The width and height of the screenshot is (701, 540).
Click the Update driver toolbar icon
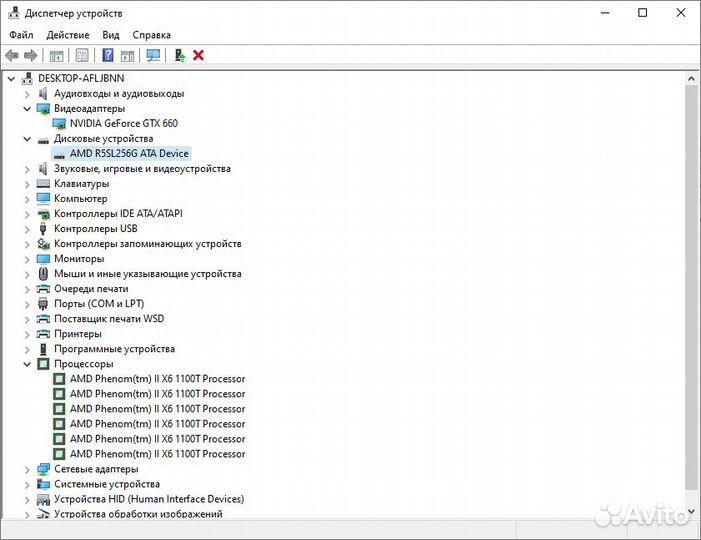[x=180, y=55]
